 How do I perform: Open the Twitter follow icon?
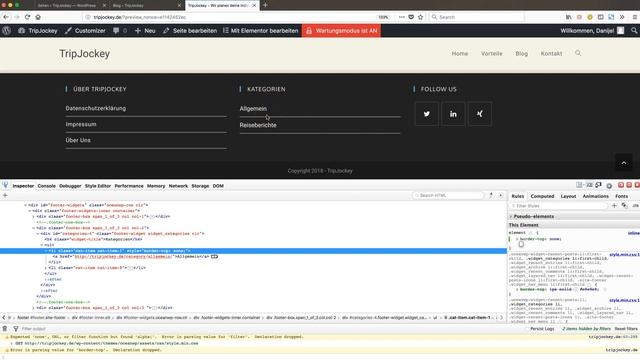point(427,114)
